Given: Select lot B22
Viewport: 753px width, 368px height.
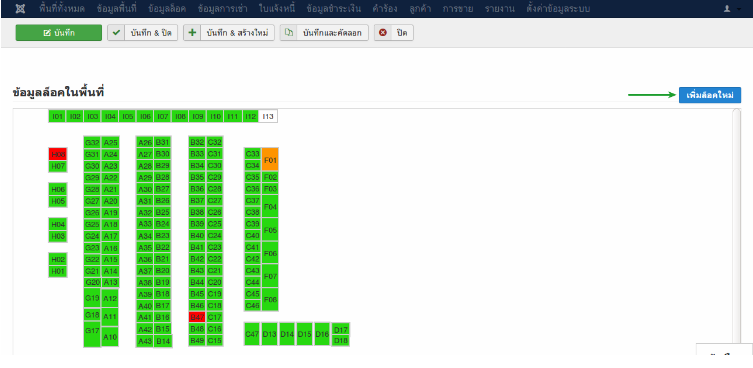Looking at the screenshot, I should pos(163,247).
